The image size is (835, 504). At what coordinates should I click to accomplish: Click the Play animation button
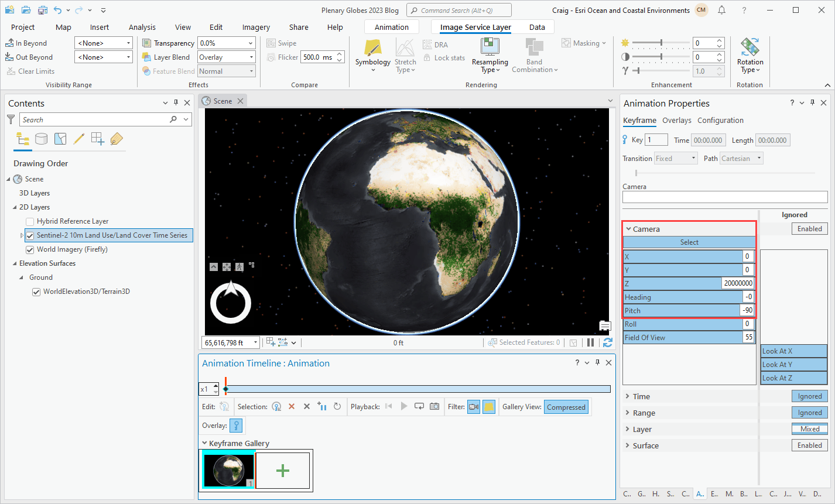tap(403, 406)
